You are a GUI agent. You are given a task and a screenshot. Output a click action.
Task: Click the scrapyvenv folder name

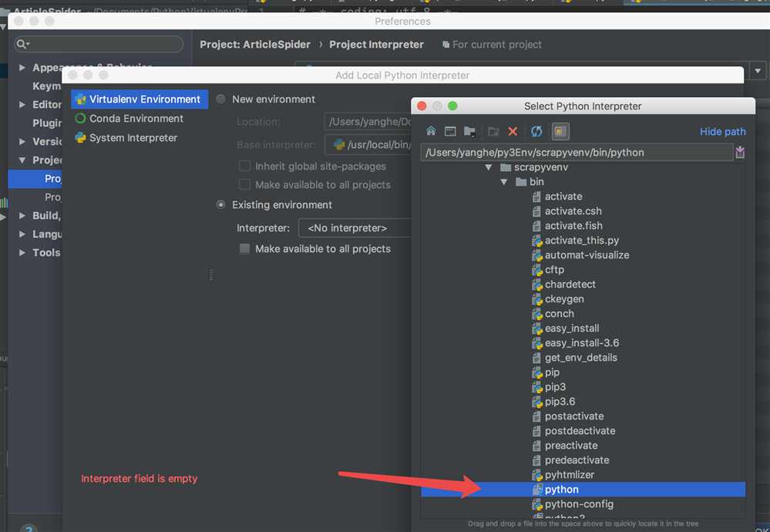pos(540,167)
